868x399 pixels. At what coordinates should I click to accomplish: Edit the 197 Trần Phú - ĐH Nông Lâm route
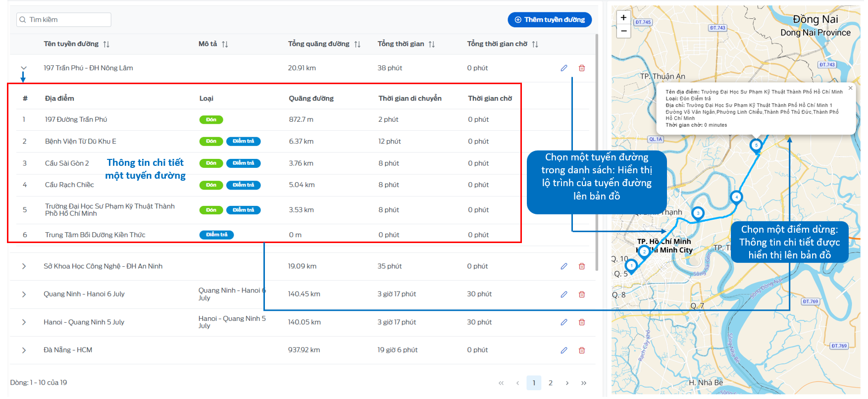pyautogui.click(x=564, y=68)
